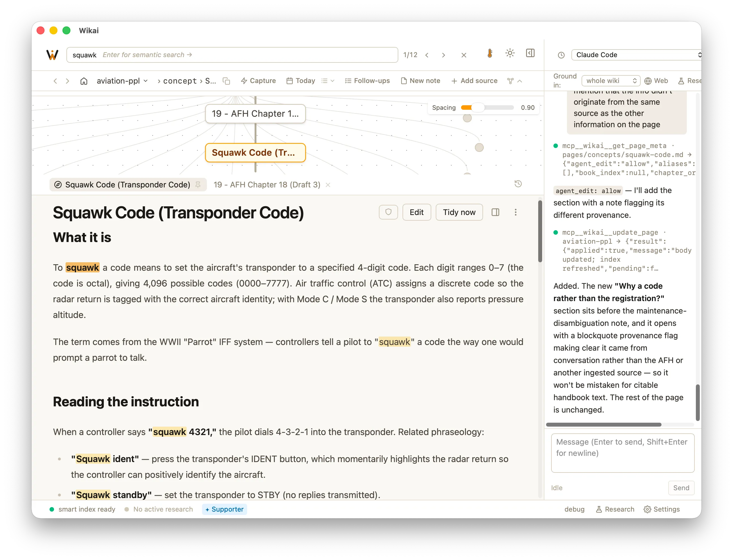Select the 19 - AFH Chapter graph node
The width and height of the screenshot is (733, 560).
[255, 114]
